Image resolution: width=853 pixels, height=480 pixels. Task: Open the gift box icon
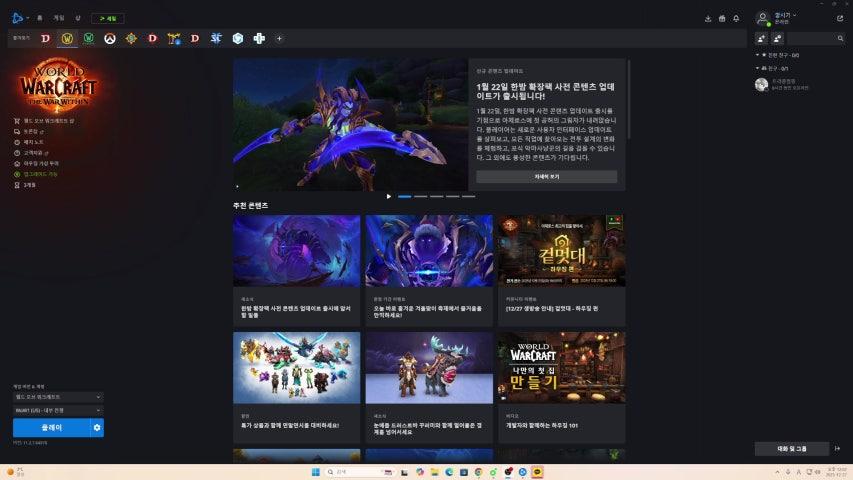pyautogui.click(x=722, y=19)
